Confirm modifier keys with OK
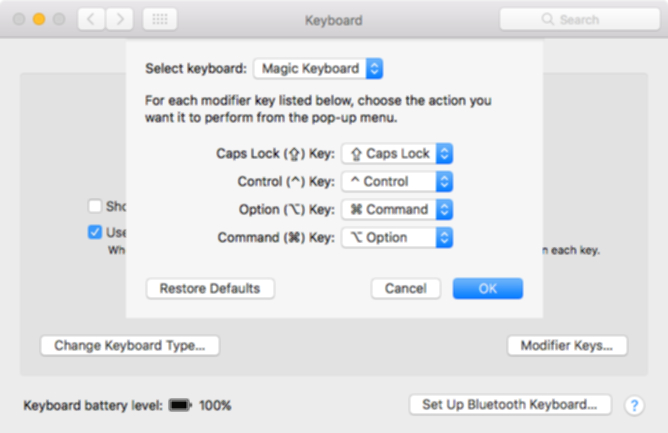 coord(488,289)
